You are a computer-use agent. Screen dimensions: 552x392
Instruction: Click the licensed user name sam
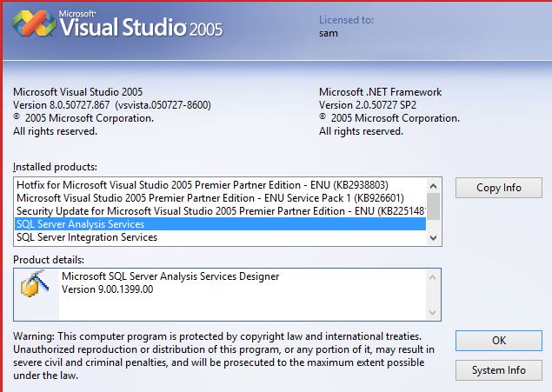pos(329,33)
